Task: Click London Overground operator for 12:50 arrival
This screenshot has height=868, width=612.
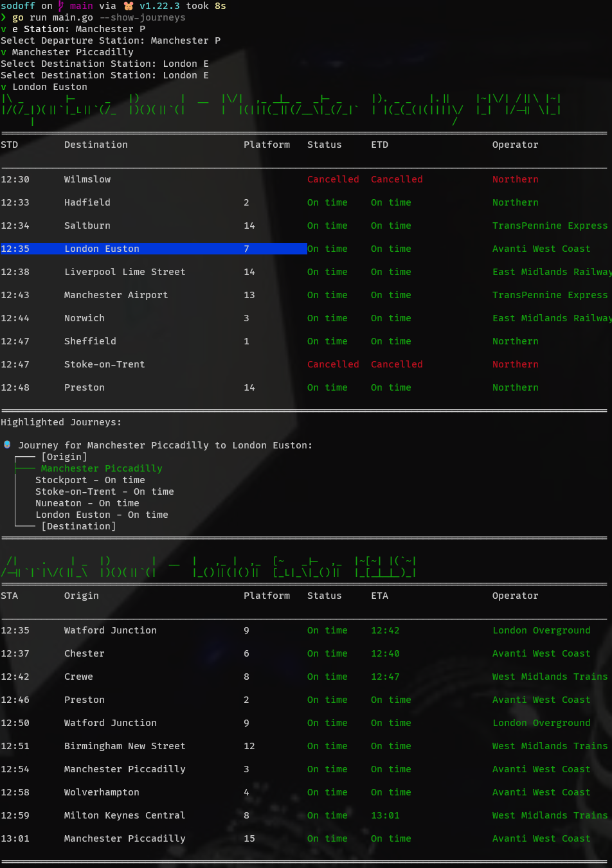Action: coord(541,723)
